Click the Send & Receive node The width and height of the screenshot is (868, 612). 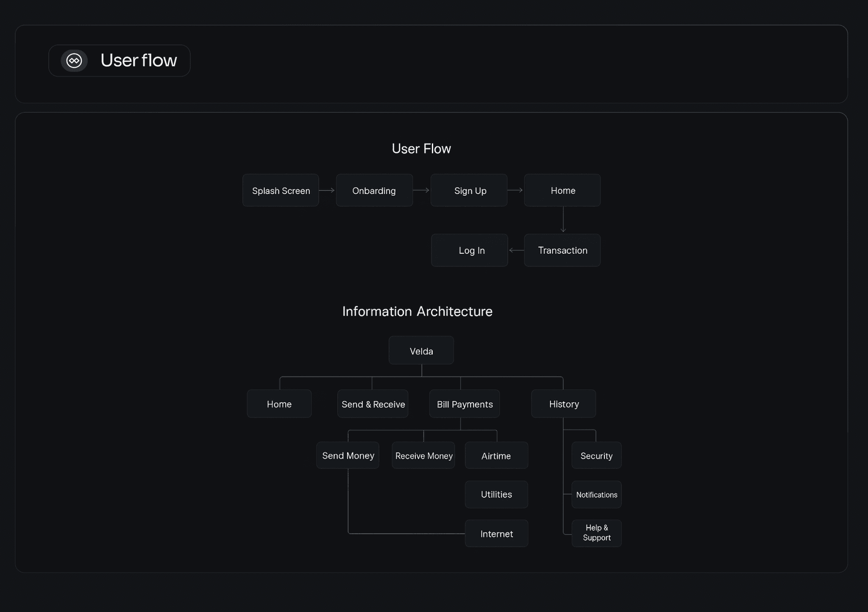373,404
